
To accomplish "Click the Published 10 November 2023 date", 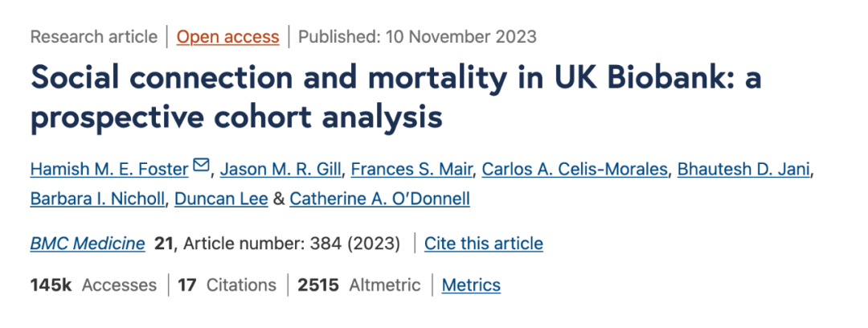I will click(417, 36).
